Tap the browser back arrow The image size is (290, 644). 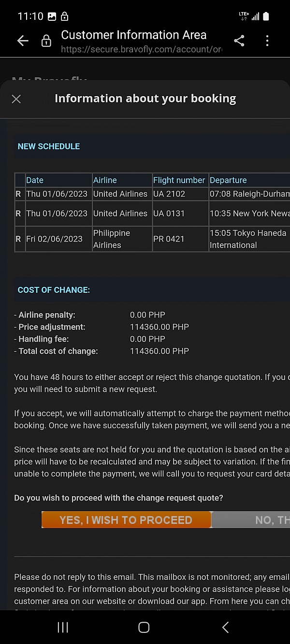point(23,41)
